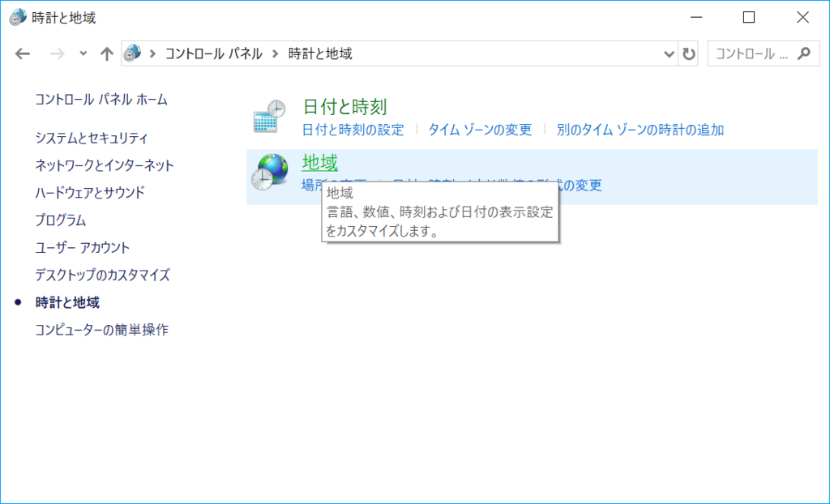Open ネットワークとインターネット category
The image size is (830, 504).
(x=105, y=165)
